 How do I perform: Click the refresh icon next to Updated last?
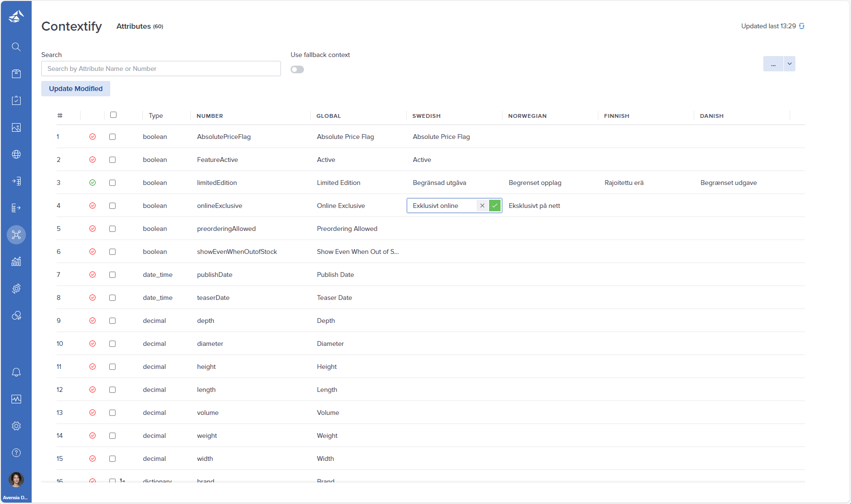click(x=802, y=26)
